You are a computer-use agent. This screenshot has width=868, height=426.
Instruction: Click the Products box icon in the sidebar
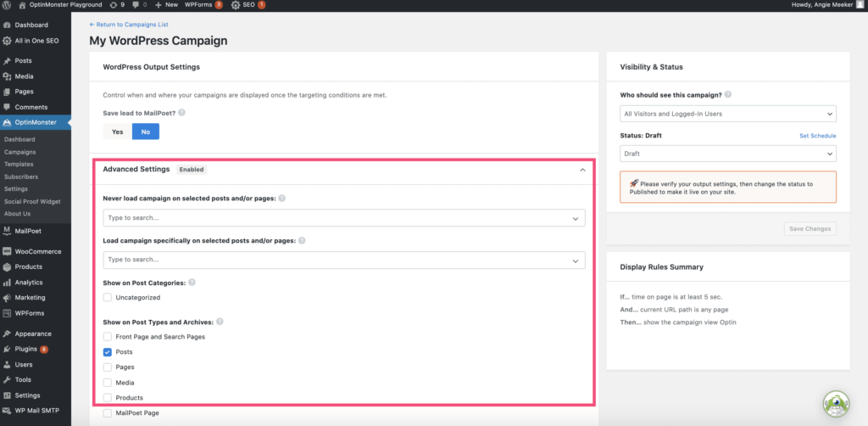(x=7, y=266)
